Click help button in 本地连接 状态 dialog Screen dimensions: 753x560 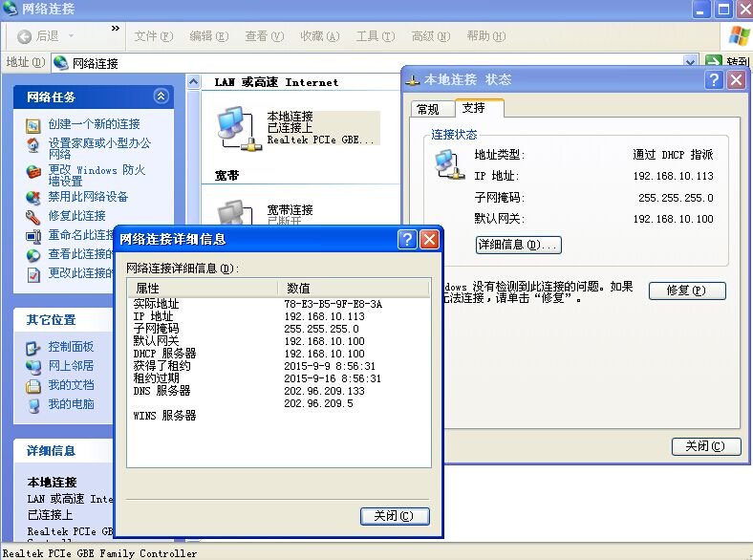coord(714,79)
